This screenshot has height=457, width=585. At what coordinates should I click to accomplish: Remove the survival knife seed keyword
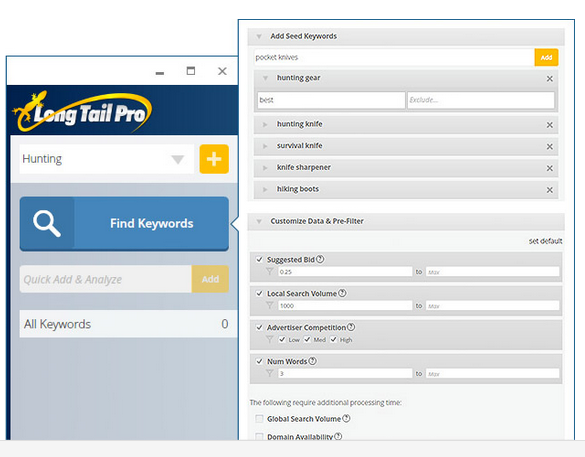point(550,147)
